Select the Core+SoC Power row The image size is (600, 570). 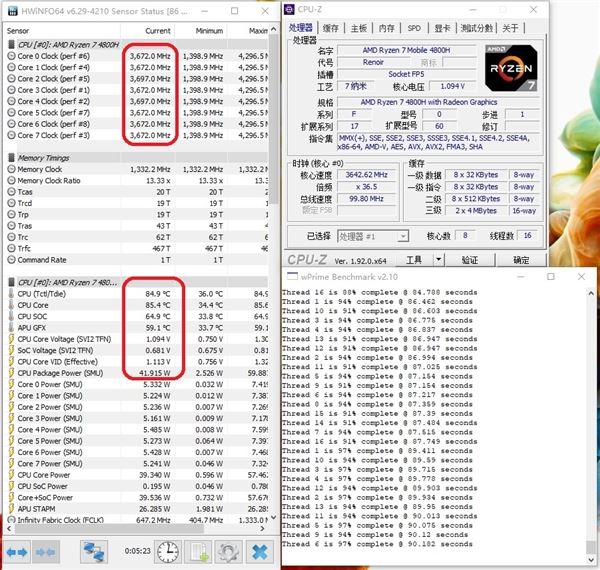136,498
